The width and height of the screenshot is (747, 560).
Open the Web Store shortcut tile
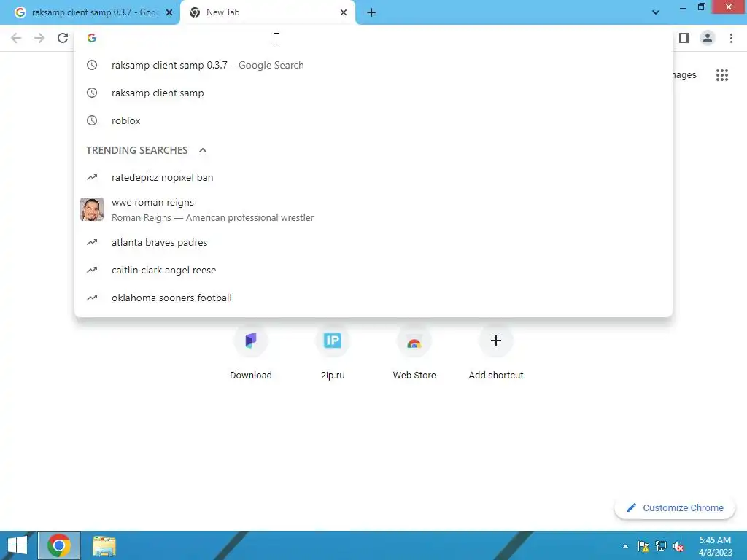(x=414, y=352)
